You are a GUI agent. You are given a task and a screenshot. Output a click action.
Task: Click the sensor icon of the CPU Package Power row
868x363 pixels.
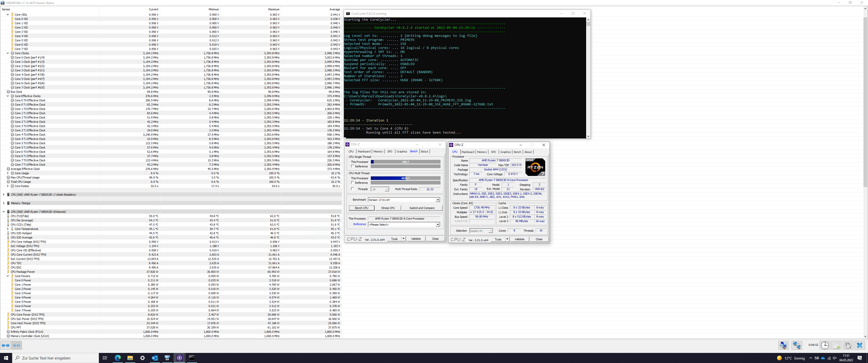coord(8,272)
